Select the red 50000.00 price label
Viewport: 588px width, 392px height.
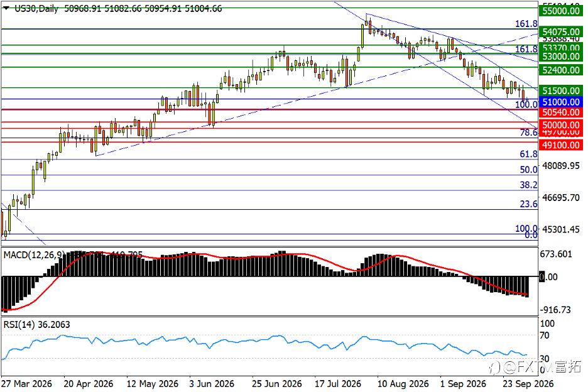(x=561, y=125)
